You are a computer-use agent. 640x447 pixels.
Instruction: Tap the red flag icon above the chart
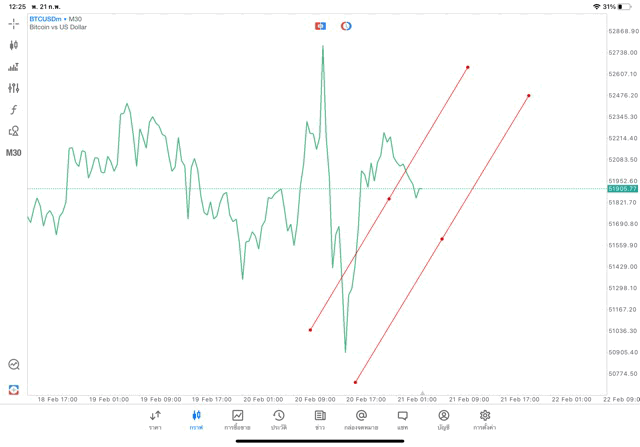(320, 25)
